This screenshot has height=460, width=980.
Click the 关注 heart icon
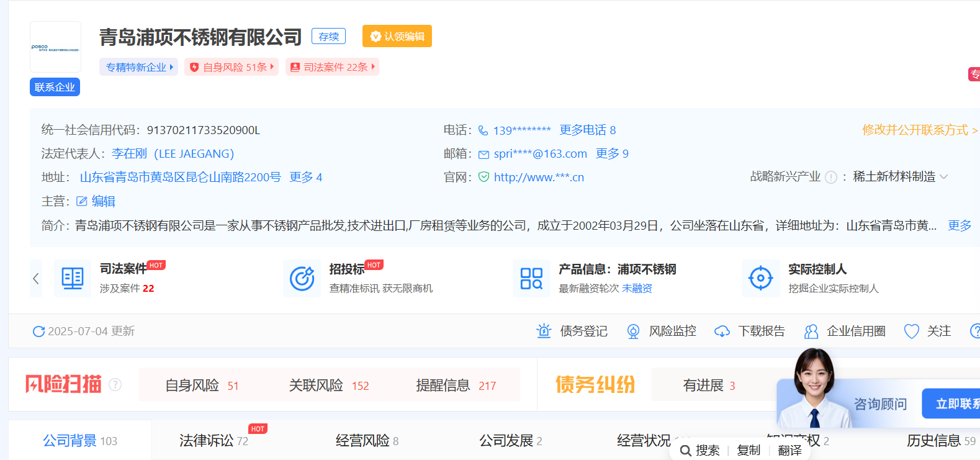click(x=912, y=331)
